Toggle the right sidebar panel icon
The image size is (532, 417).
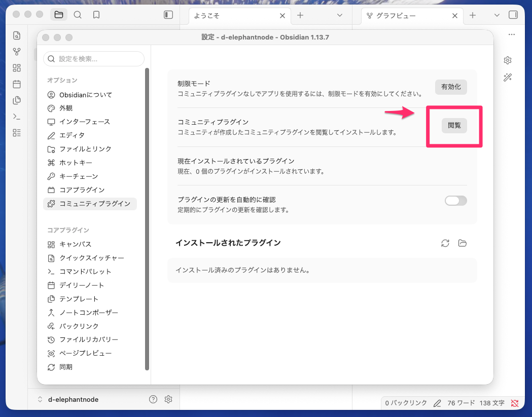[513, 15]
